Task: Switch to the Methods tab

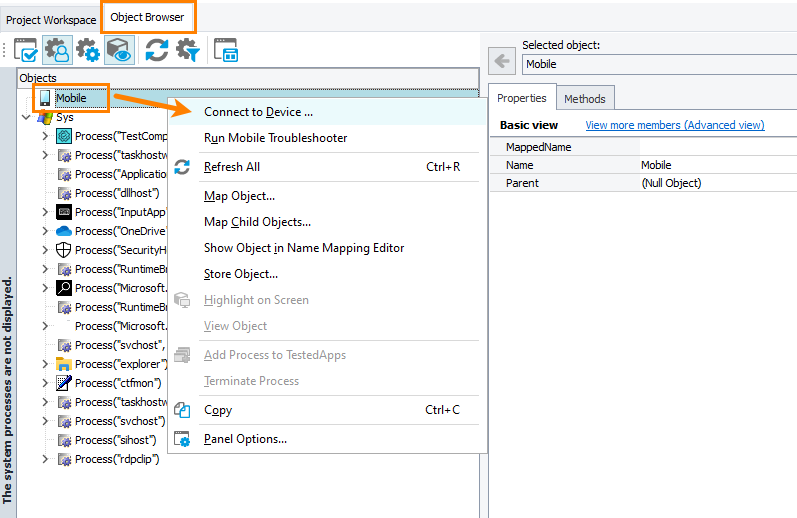Action: click(584, 98)
